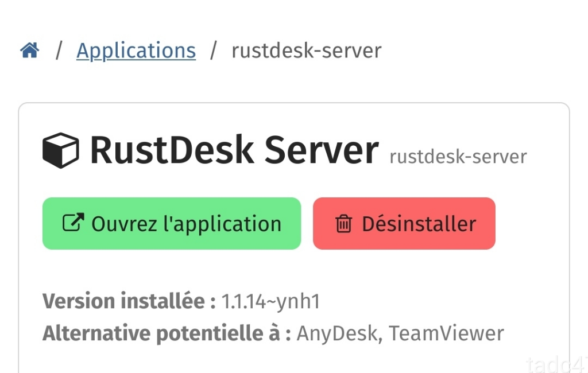Click the Version installée label

pos(129,301)
